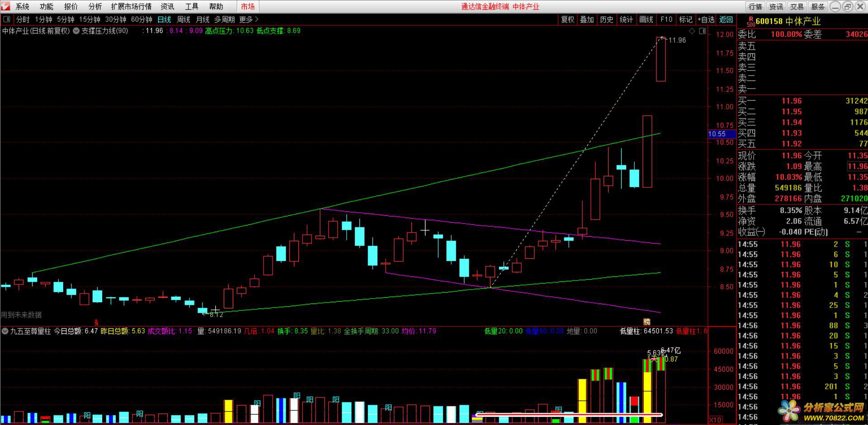Click the 买一 bid row priced 11.96
Screen dimensions: 868x425
pos(802,101)
